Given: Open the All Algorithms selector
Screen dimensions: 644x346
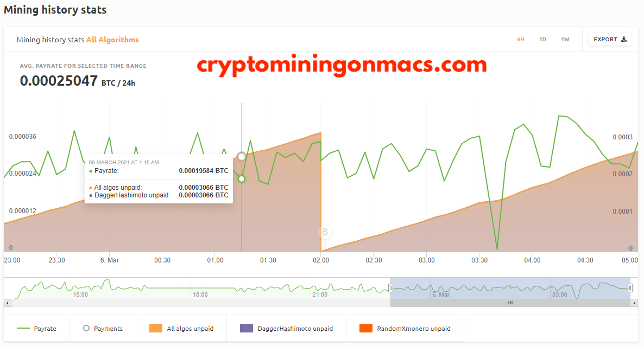Looking at the screenshot, I should (x=112, y=40).
